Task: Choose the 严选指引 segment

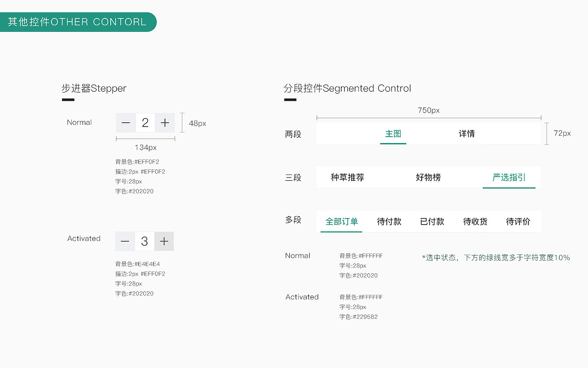Action: point(509,178)
